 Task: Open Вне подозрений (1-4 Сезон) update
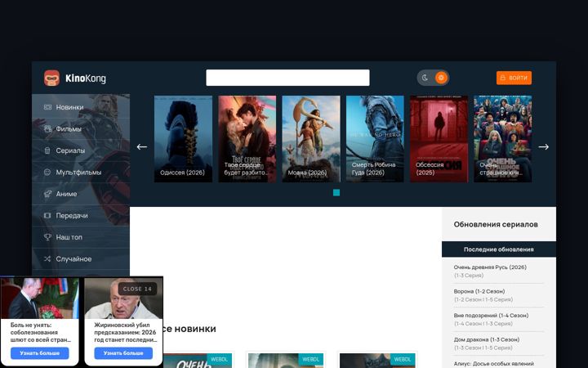pyautogui.click(x=491, y=316)
